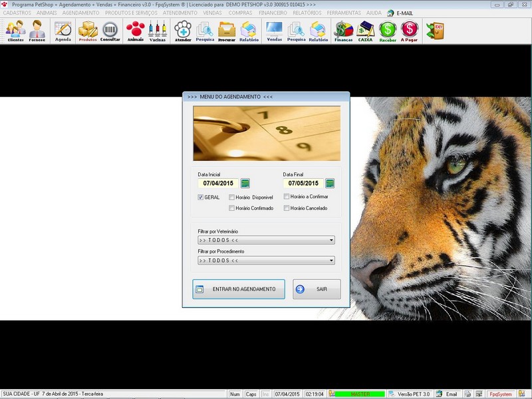Open the RELATÓRIOS menu
The height and width of the screenshot is (399, 532).
click(x=306, y=13)
